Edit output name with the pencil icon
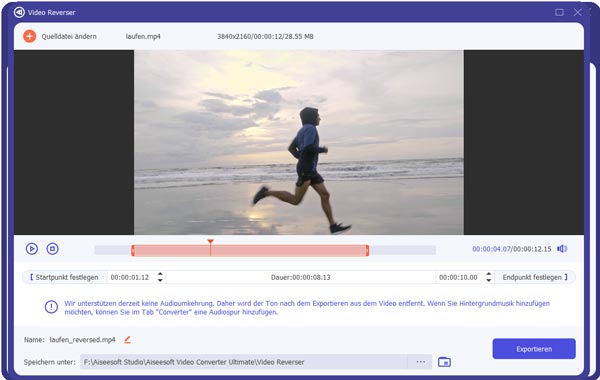600x380 pixels. pyautogui.click(x=127, y=339)
